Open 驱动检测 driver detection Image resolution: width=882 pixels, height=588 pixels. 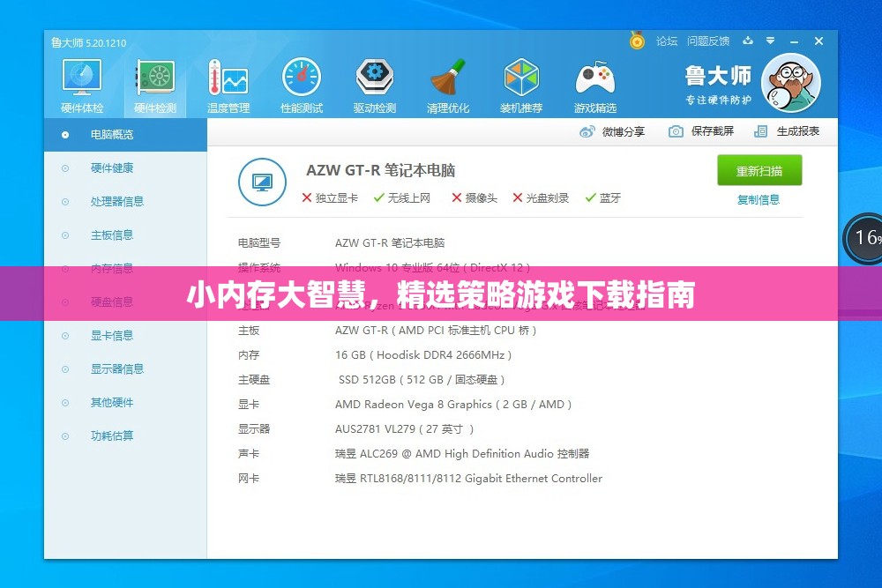tap(375, 86)
